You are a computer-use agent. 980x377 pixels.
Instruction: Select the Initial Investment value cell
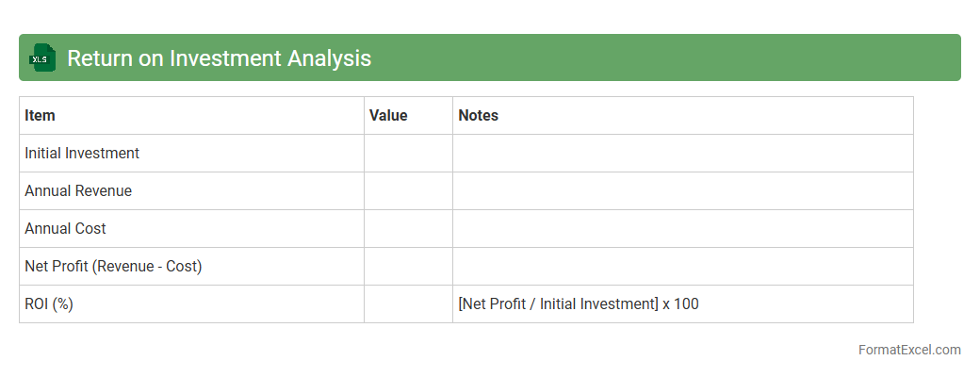(408, 154)
